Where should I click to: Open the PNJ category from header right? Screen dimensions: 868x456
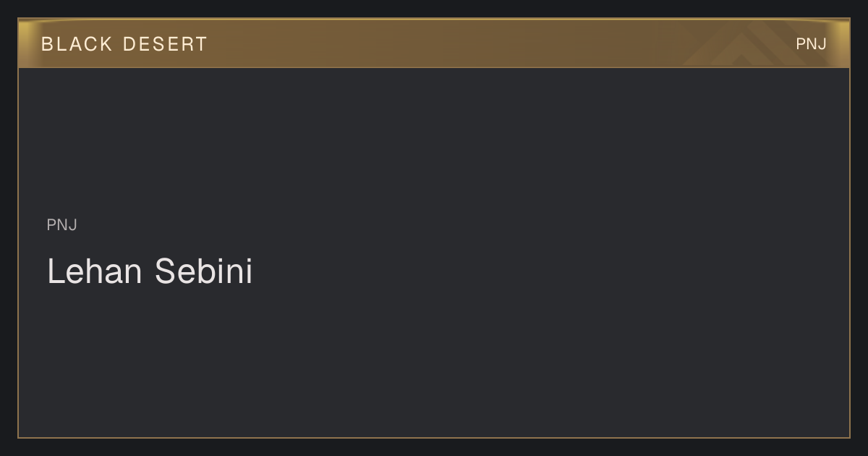[811, 44]
